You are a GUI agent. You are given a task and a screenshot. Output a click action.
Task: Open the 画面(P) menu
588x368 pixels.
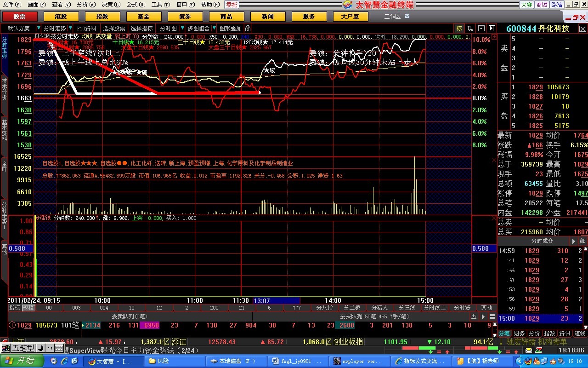(x=36, y=5)
